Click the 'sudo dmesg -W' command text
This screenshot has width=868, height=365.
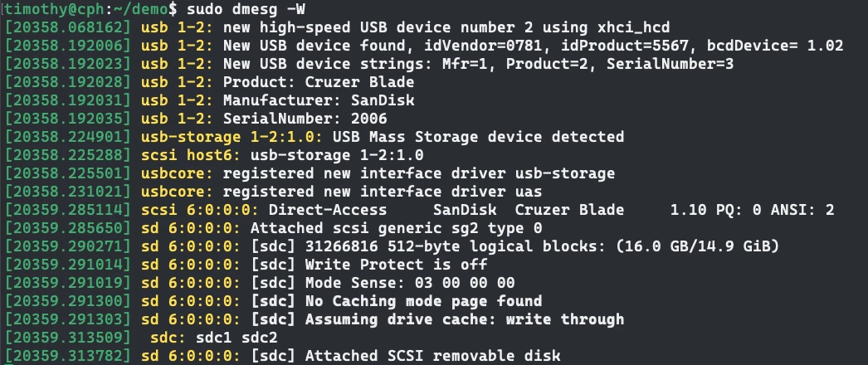tap(246, 9)
